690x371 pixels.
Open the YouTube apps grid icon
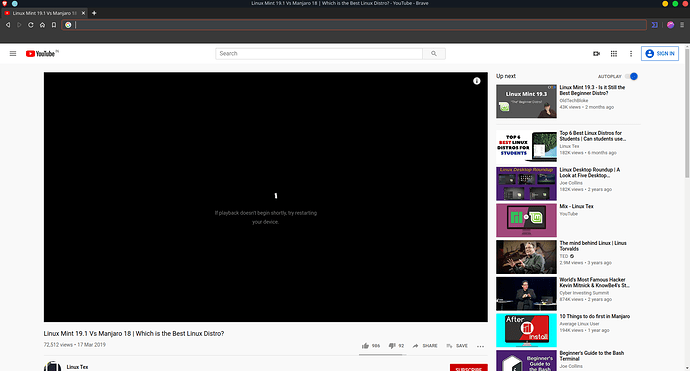[x=614, y=54]
